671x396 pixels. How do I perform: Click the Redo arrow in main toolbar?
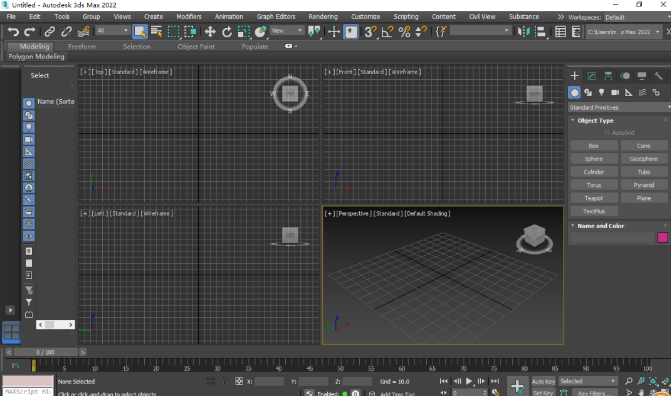(30, 32)
